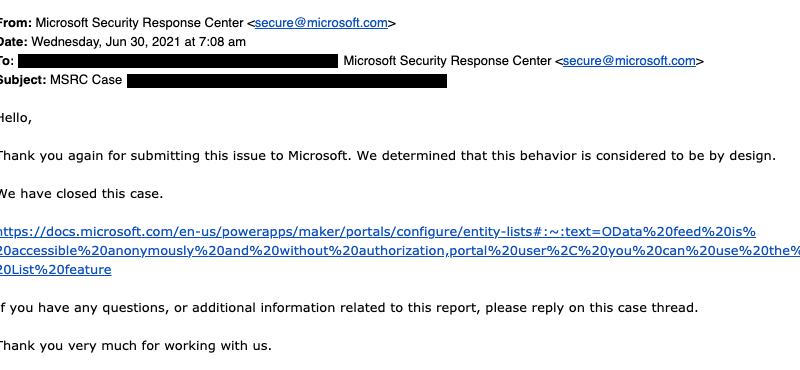This screenshot has width=800, height=370.
Task: Click the sender name in From line
Action: click(140, 23)
